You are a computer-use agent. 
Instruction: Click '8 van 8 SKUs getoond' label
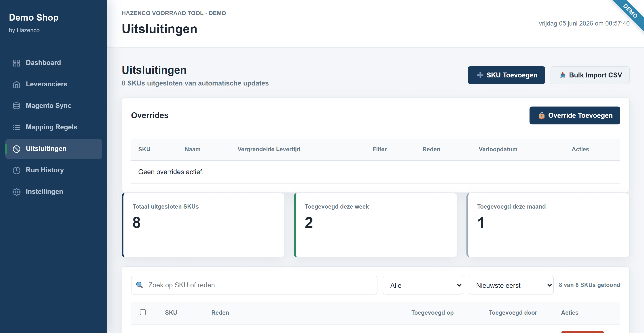589,285
